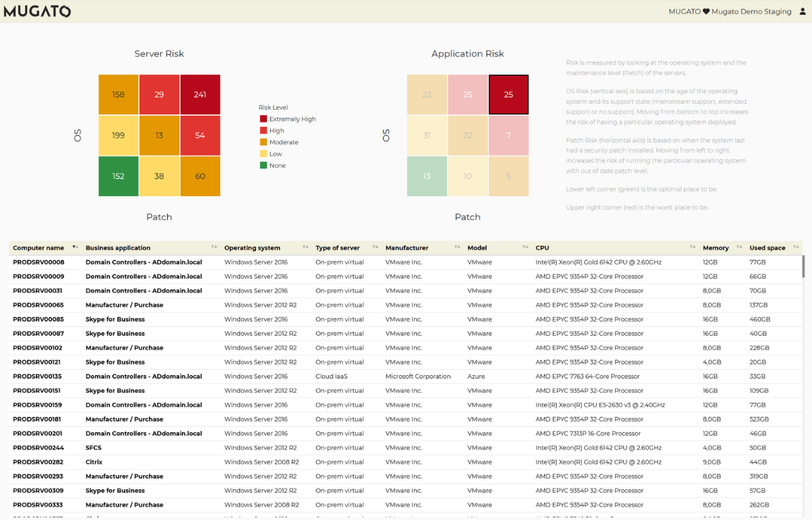Open PRODSRV00008 computer row

click(x=39, y=262)
